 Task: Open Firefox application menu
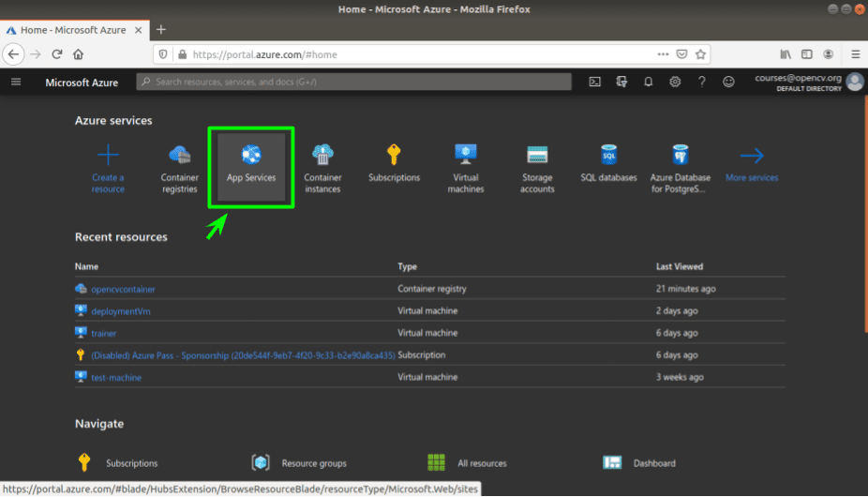pyautogui.click(x=855, y=54)
